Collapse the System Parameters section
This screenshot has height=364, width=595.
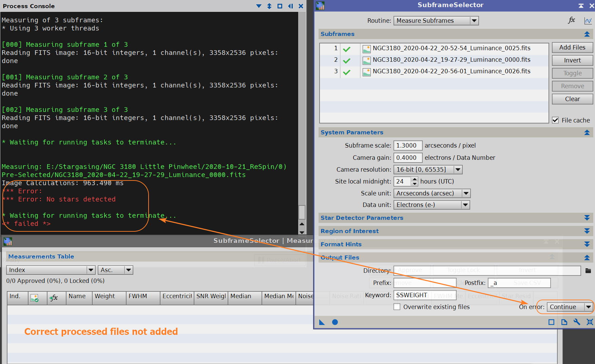tap(587, 132)
